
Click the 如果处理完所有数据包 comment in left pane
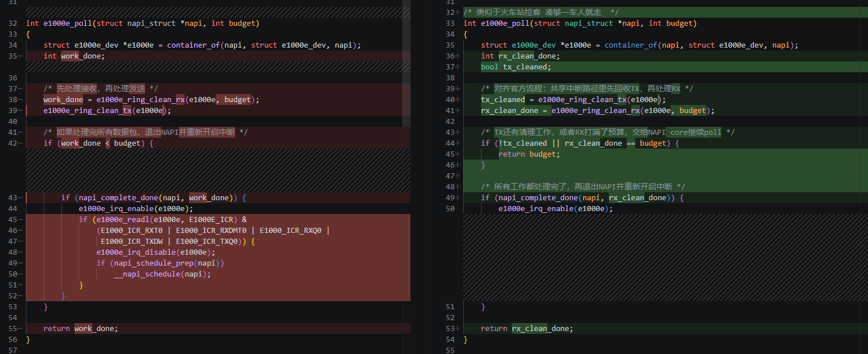(146, 132)
